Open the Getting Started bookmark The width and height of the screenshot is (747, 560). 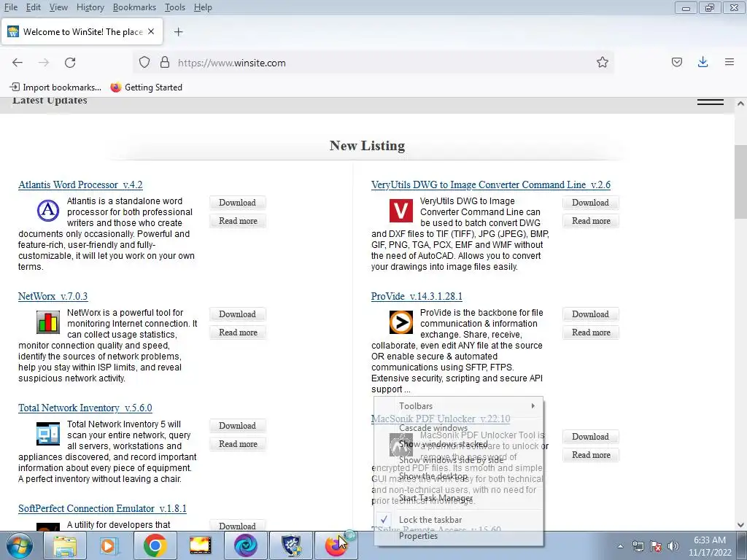(x=146, y=87)
